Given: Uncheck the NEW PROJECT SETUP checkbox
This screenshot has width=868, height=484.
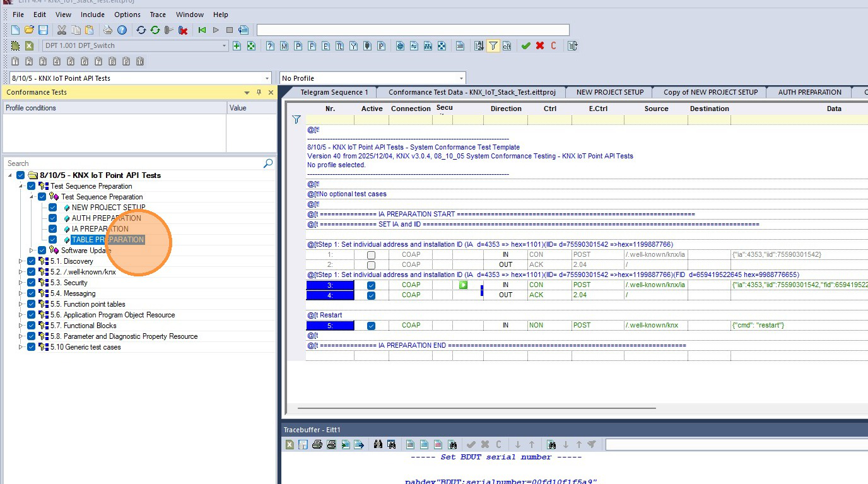Looking at the screenshot, I should 53,208.
